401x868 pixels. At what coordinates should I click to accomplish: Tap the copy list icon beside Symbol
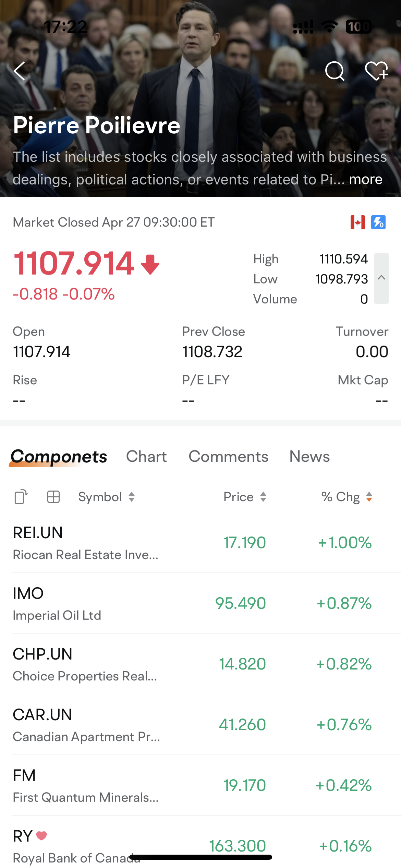click(x=21, y=497)
